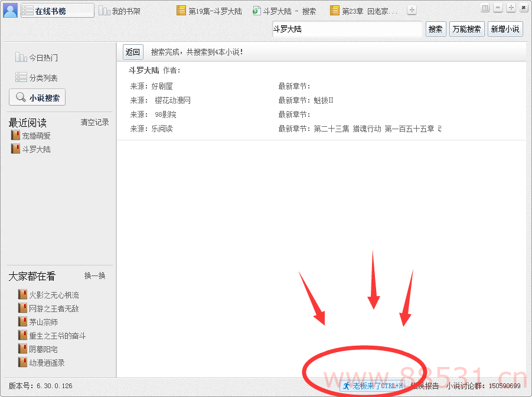Click book icon beside recent 斗罗大陆
The image size is (532, 397).
click(15, 149)
